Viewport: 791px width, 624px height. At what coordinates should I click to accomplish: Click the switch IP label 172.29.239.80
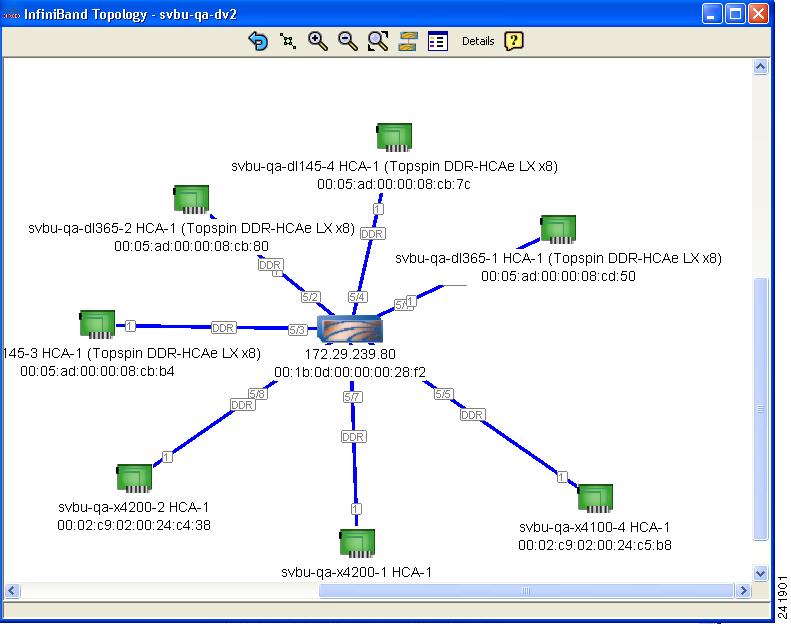[350, 354]
